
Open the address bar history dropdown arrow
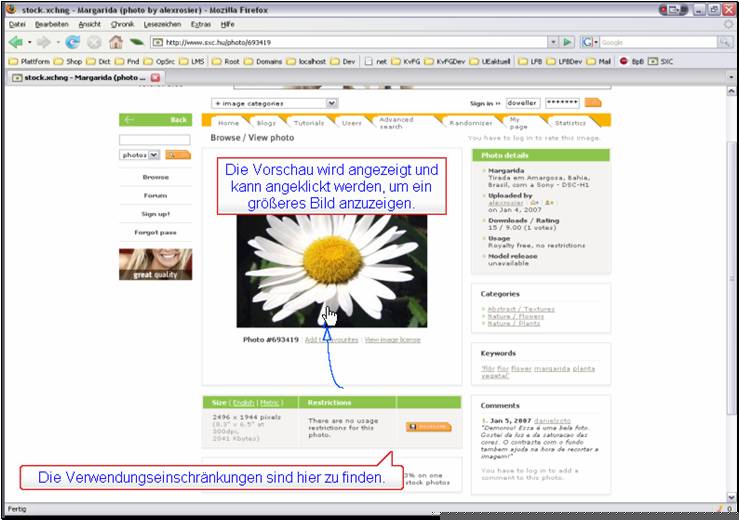click(553, 42)
